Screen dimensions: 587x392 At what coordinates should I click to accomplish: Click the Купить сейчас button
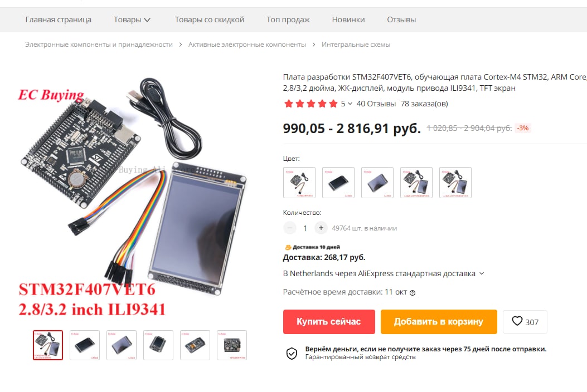(x=329, y=322)
